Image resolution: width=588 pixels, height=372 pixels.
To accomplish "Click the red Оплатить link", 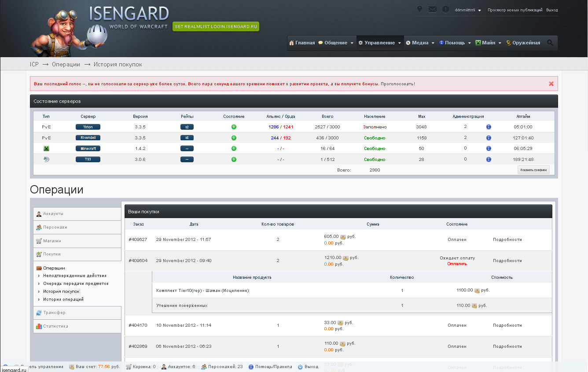I will pyautogui.click(x=457, y=264).
